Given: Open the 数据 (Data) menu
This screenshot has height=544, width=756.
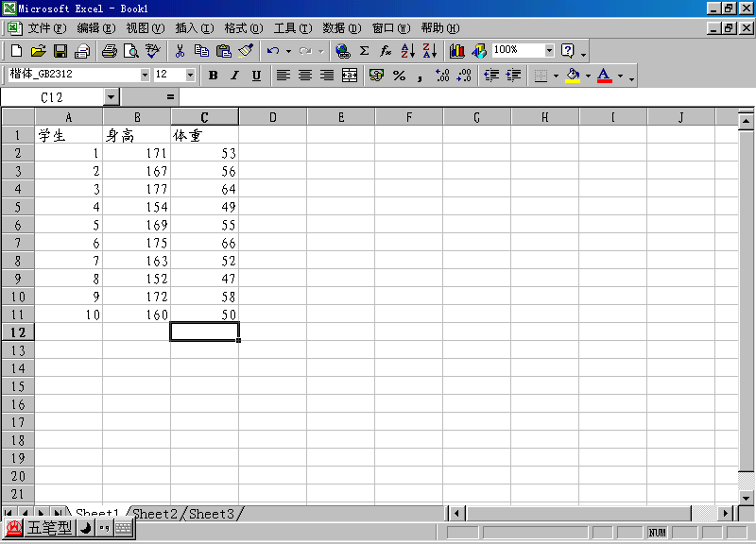Looking at the screenshot, I should point(341,28).
